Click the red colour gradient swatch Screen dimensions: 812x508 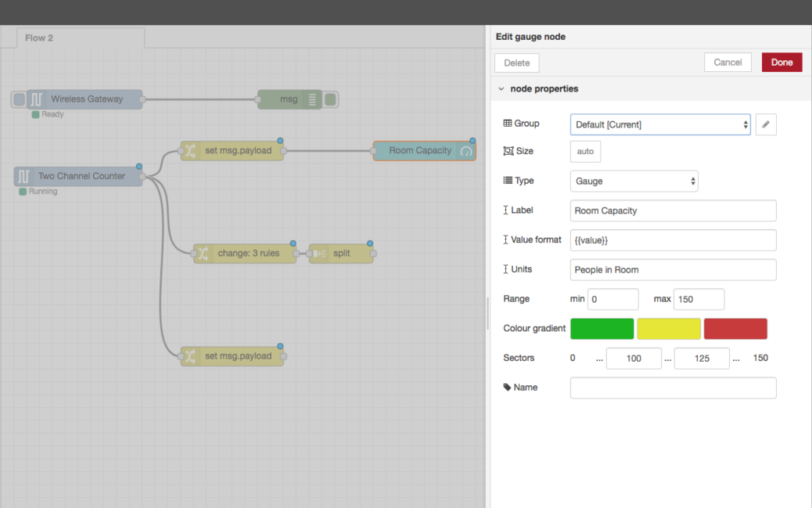click(x=735, y=328)
